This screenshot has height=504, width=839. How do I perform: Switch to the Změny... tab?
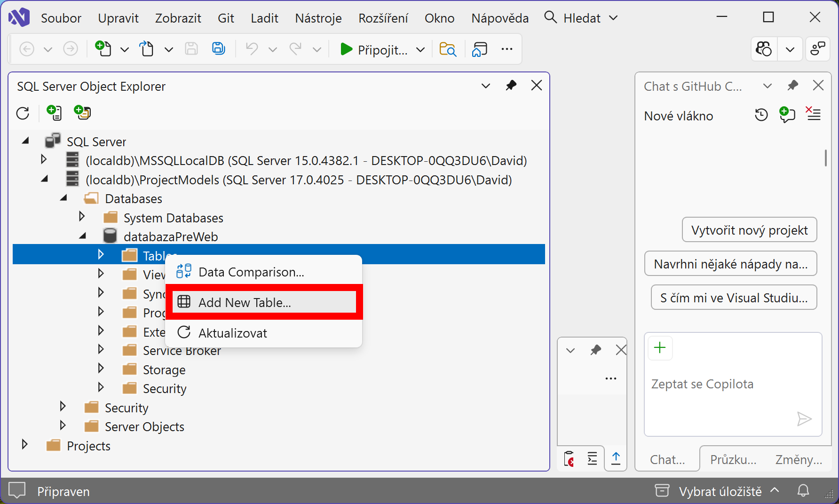point(799,459)
